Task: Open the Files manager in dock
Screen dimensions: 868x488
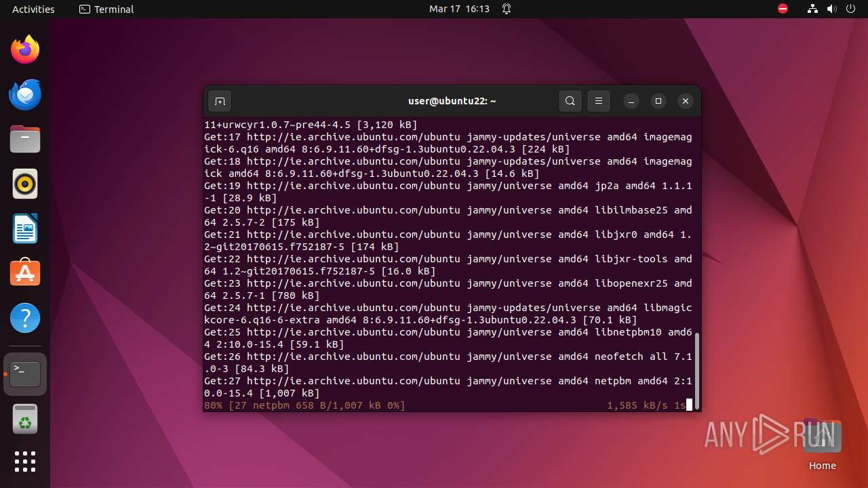Action: pos(25,139)
